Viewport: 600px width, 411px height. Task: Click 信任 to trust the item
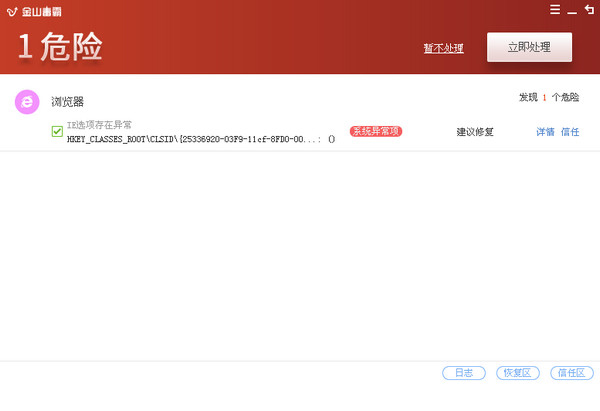570,132
